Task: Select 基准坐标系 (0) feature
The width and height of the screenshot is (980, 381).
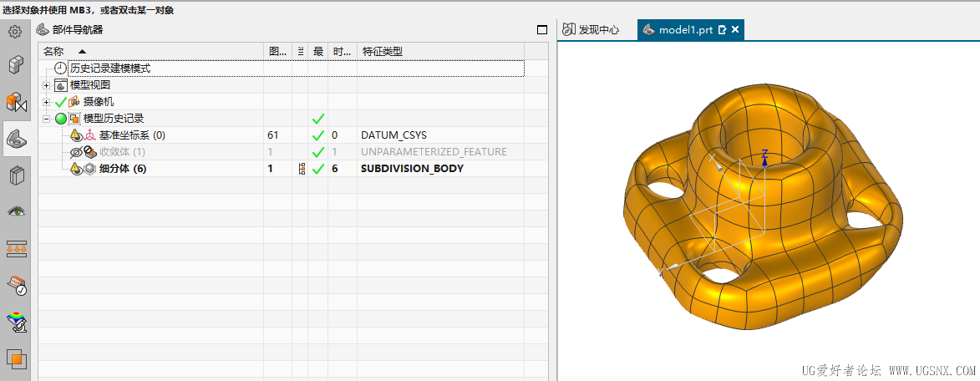Action: 132,135
